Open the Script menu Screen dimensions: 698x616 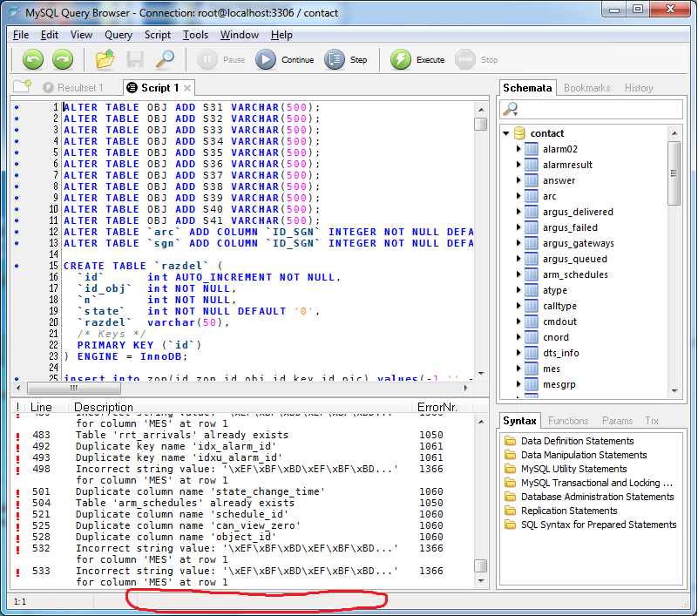158,35
